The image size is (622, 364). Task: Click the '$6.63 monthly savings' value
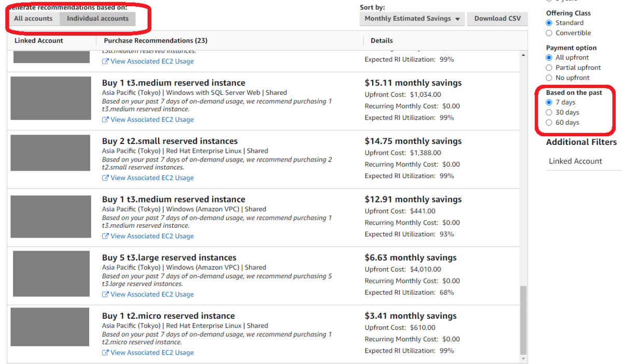point(411,257)
